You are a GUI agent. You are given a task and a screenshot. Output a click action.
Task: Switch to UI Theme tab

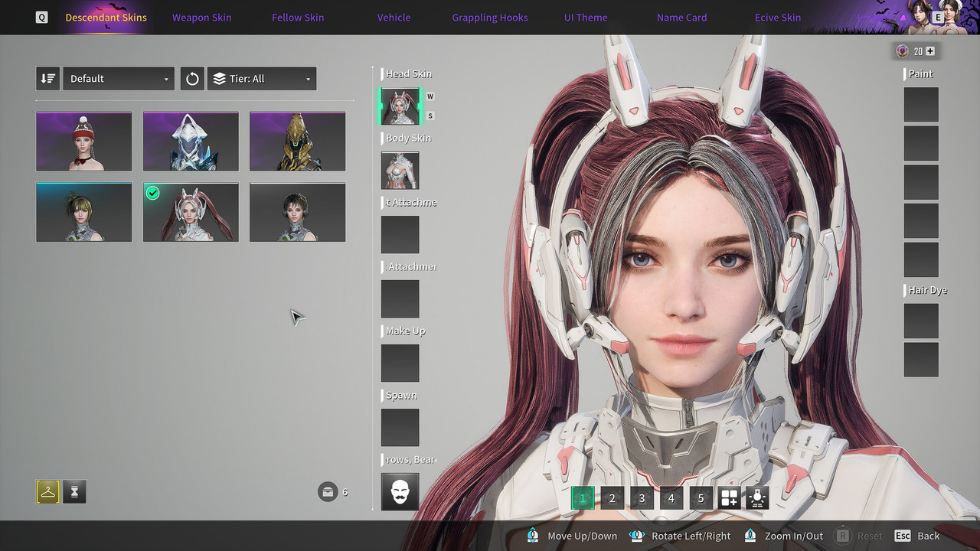coord(586,18)
